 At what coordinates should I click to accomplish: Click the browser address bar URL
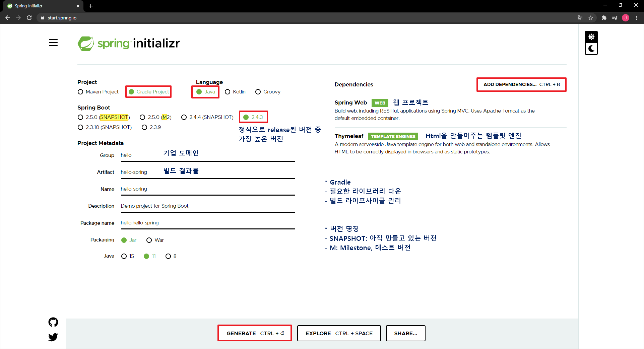[x=62, y=18]
